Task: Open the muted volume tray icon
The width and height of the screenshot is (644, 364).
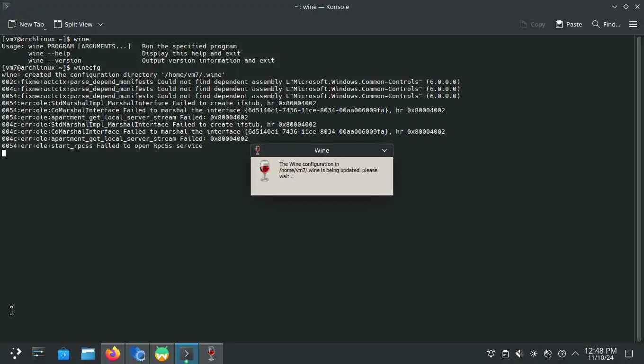Action: (x=519, y=354)
